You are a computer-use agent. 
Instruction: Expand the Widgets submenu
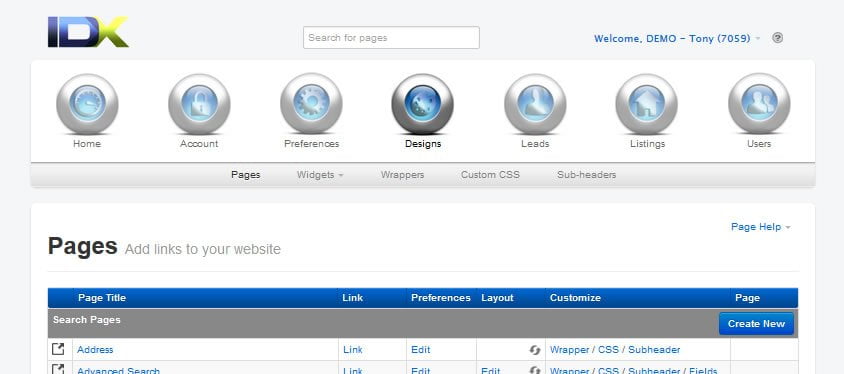(320, 175)
